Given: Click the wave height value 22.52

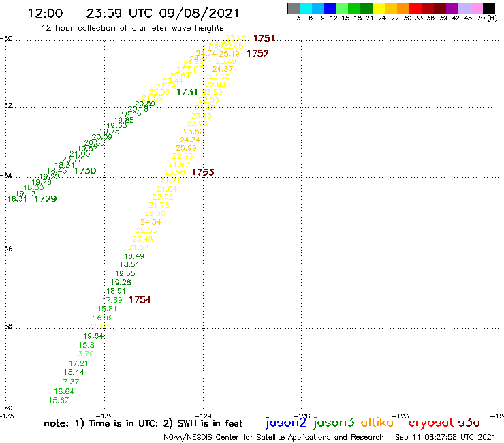Looking at the screenshot, I should tap(163, 197).
